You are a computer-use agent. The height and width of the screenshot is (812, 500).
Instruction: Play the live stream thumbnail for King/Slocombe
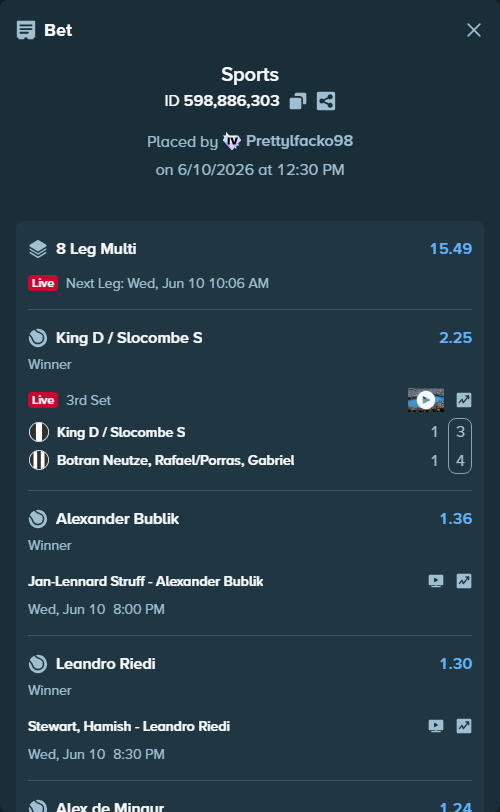coord(425,400)
